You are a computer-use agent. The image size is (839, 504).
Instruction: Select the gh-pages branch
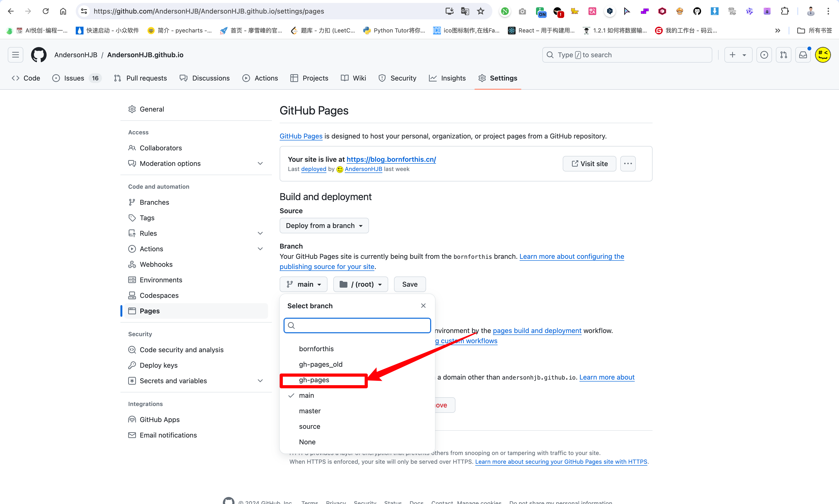pos(357,380)
